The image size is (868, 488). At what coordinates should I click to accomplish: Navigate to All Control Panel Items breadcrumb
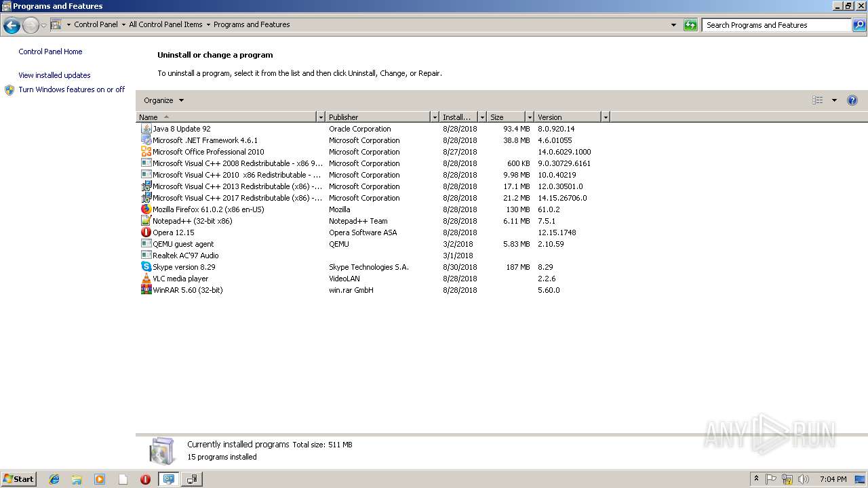(165, 24)
